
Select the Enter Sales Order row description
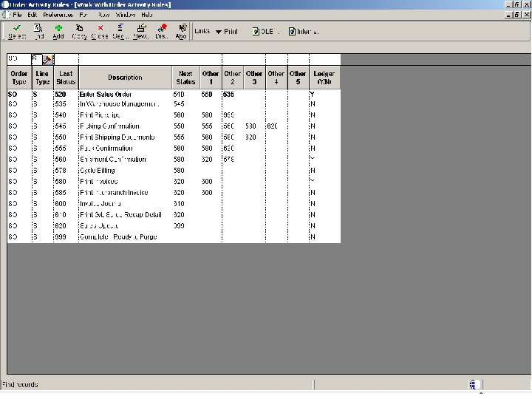pos(105,95)
